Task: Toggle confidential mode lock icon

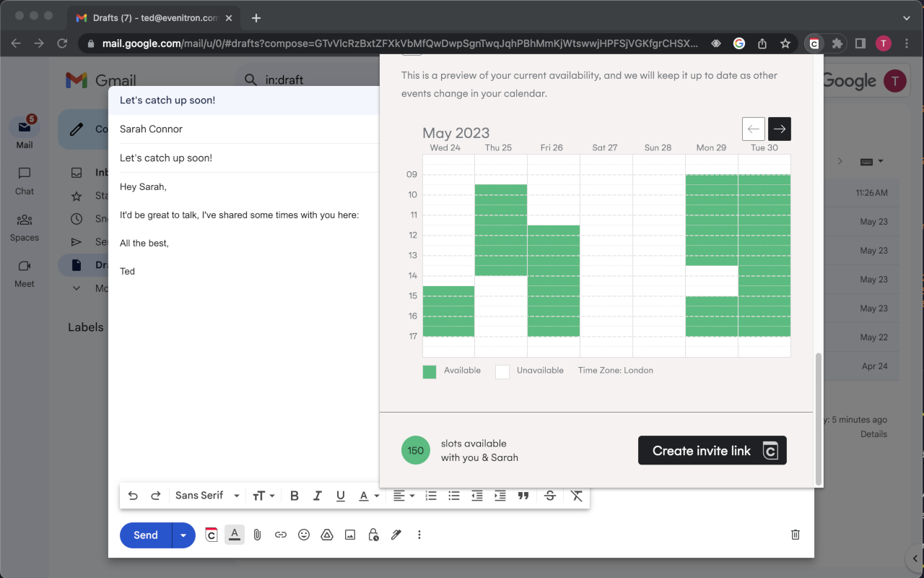Action: pos(373,535)
